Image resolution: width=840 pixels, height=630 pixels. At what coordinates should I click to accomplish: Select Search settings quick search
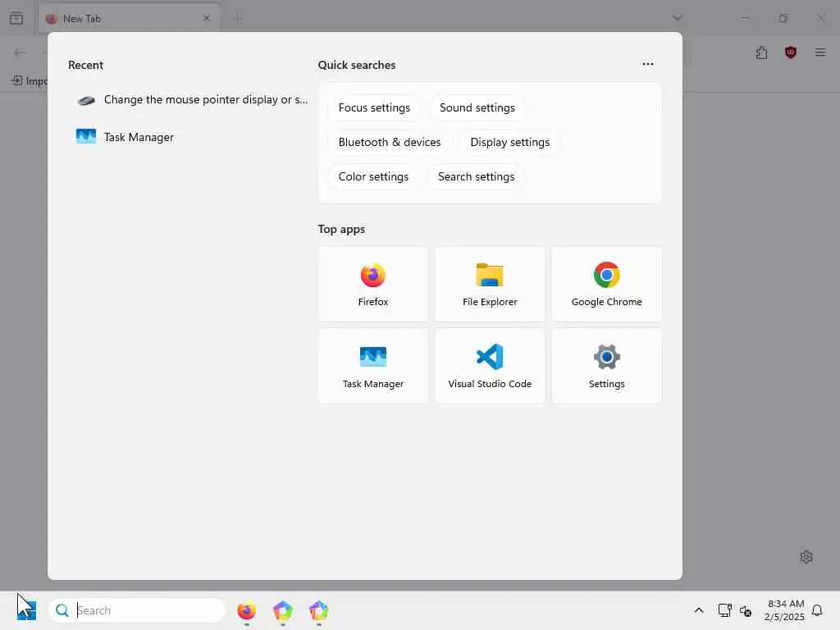[x=476, y=176]
